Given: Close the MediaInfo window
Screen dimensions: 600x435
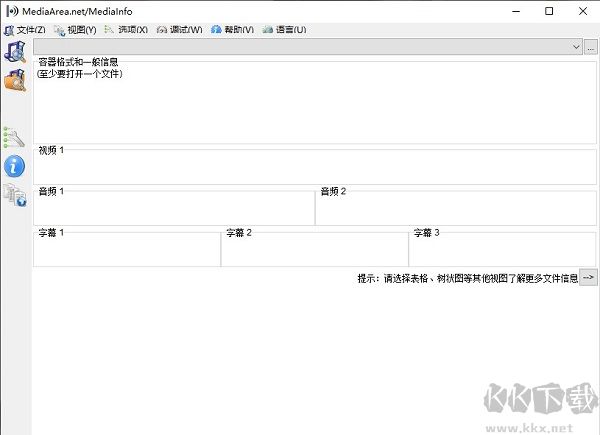Looking at the screenshot, I should pos(583,11).
